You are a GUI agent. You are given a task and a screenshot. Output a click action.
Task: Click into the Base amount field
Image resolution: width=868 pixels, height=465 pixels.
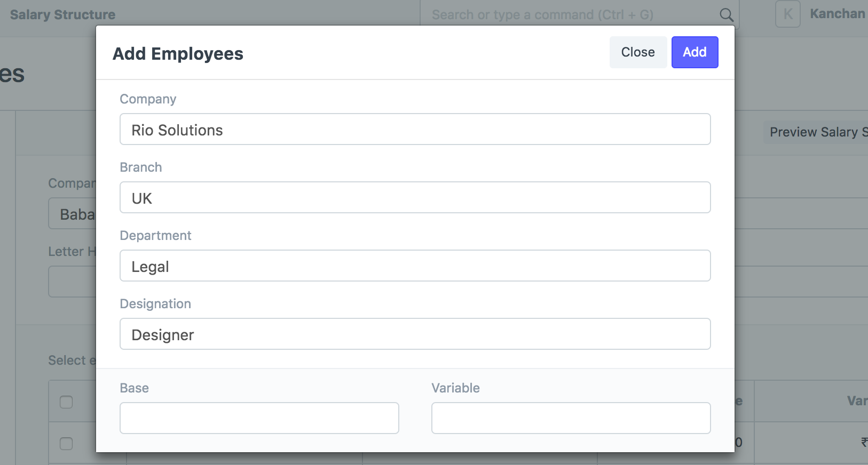(x=259, y=418)
